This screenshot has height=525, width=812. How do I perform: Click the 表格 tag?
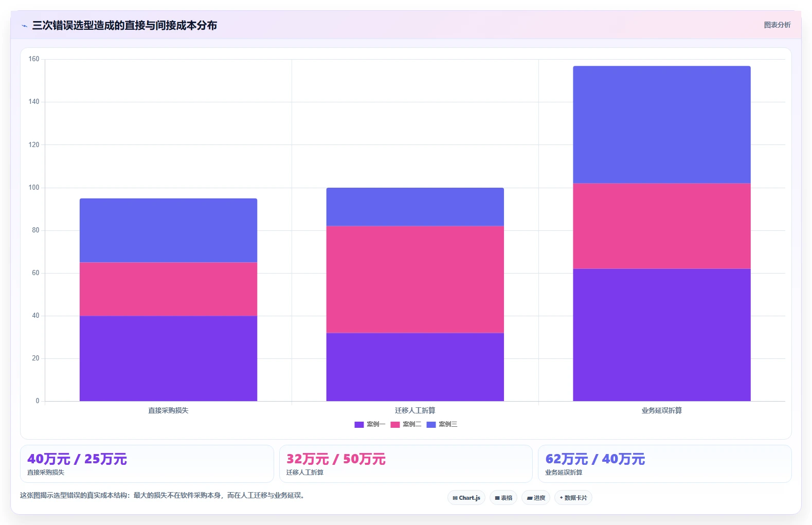click(503, 498)
